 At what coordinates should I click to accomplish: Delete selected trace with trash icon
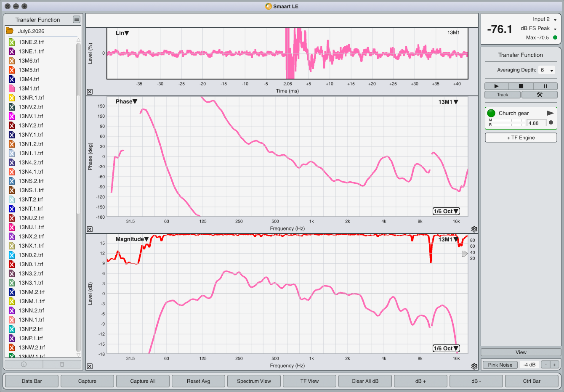point(62,364)
